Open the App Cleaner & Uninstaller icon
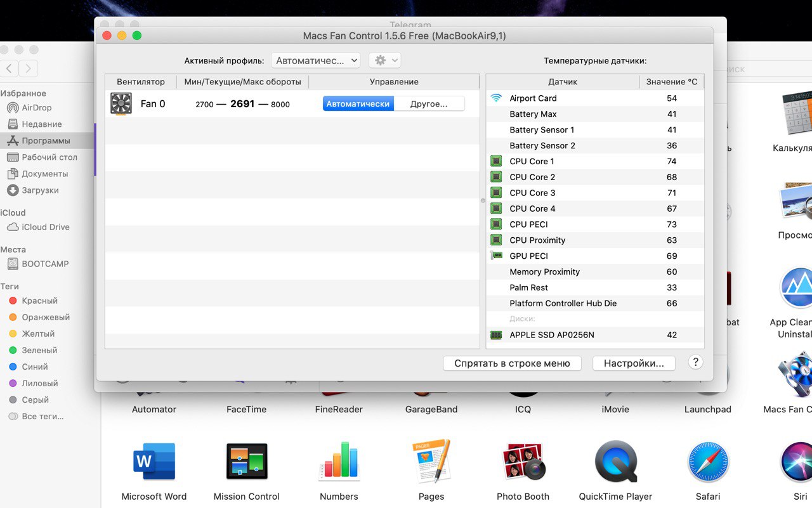This screenshot has height=508, width=812. pyautogui.click(x=797, y=289)
